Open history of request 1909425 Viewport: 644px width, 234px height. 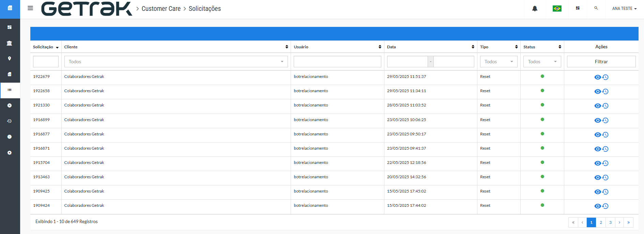[605, 192]
